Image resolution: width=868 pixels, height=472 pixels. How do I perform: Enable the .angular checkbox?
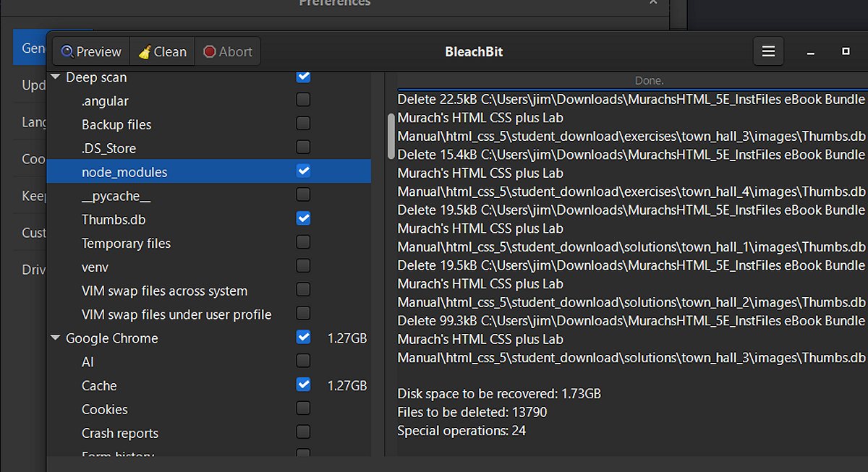pyautogui.click(x=304, y=100)
